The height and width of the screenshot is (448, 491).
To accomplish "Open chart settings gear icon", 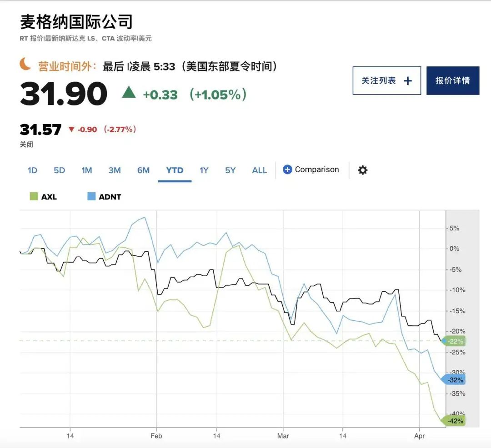I will (x=362, y=170).
